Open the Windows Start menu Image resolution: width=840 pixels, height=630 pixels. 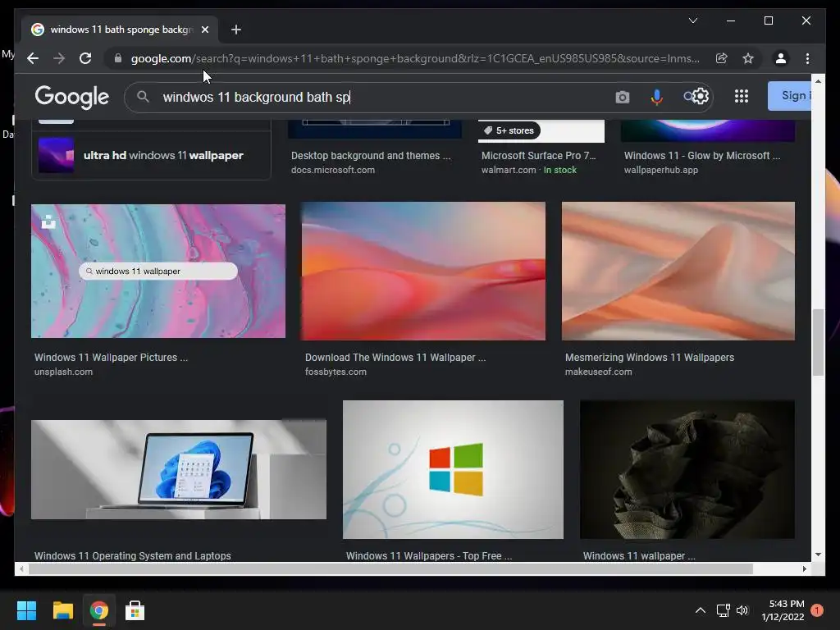tap(26, 610)
